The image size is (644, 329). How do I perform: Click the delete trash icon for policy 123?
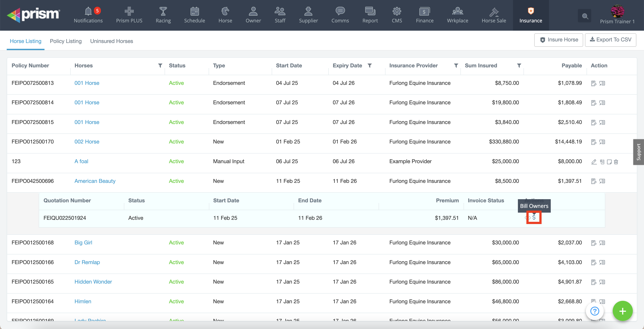(616, 162)
